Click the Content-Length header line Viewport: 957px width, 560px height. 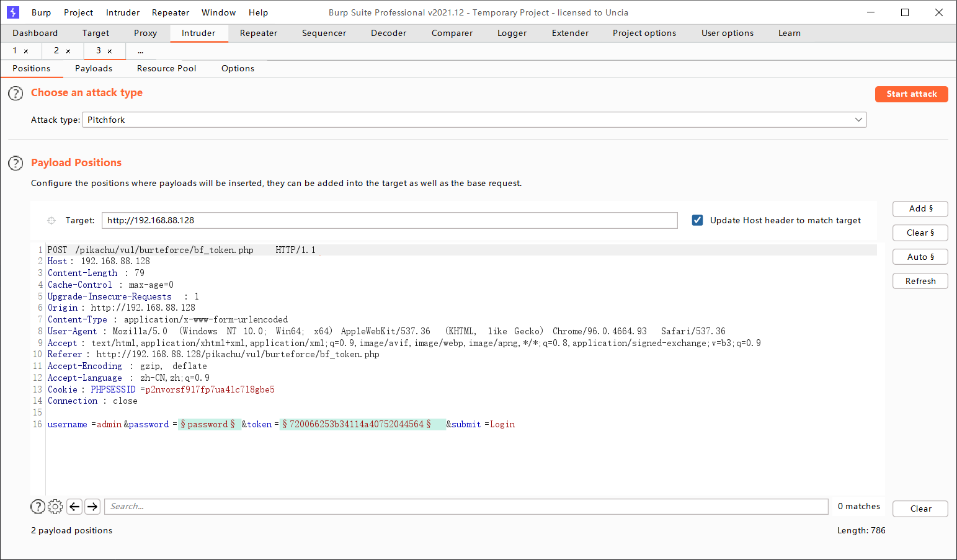(x=96, y=273)
